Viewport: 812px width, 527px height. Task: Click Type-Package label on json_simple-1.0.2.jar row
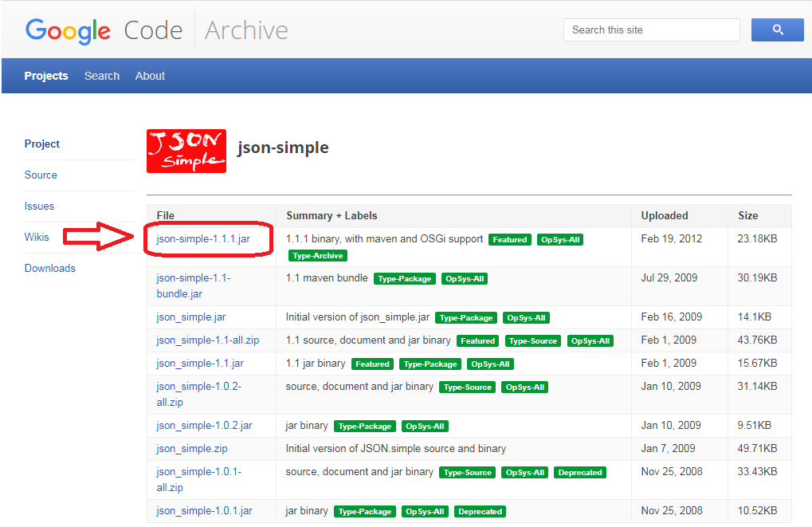365,427
